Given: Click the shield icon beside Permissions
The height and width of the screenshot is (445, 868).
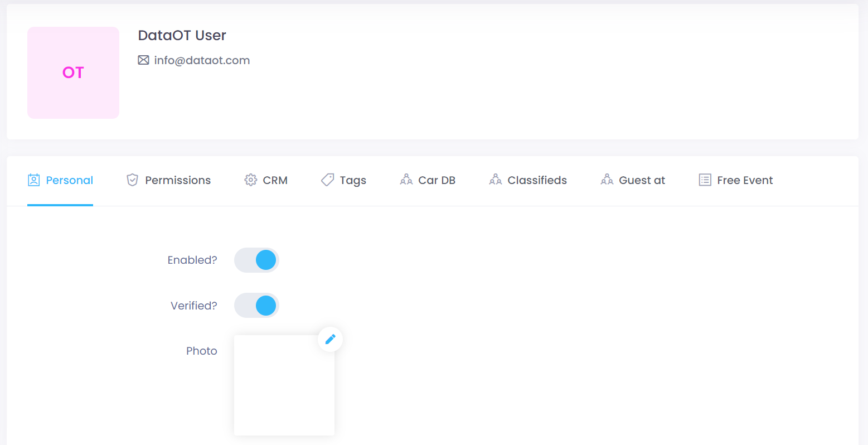Looking at the screenshot, I should click(x=132, y=180).
